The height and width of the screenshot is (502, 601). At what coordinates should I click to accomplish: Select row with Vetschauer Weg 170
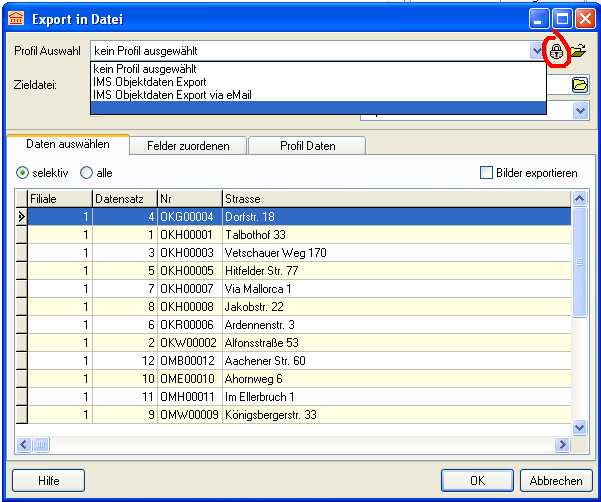click(x=275, y=253)
